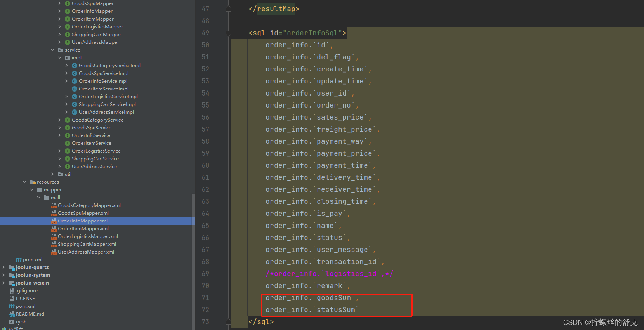The height and width of the screenshot is (330, 644).
Task: Click the GoodsSpuServiceImpl class icon
Action: click(x=75, y=73)
